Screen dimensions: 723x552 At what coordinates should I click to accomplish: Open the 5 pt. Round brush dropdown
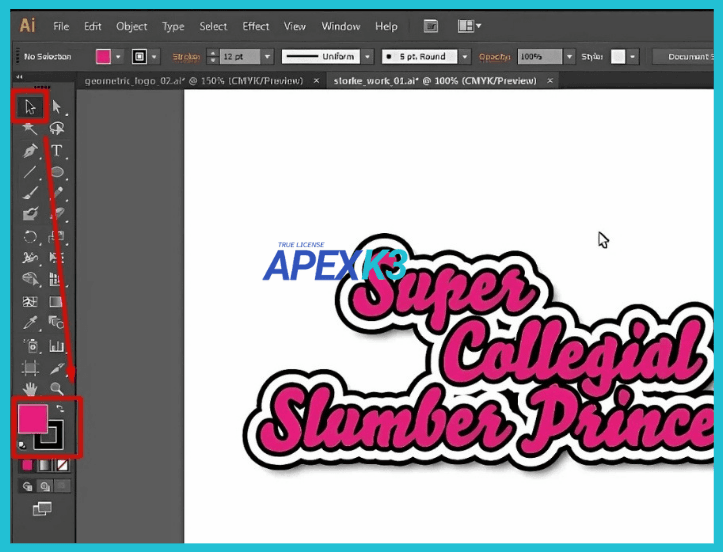coord(465,57)
